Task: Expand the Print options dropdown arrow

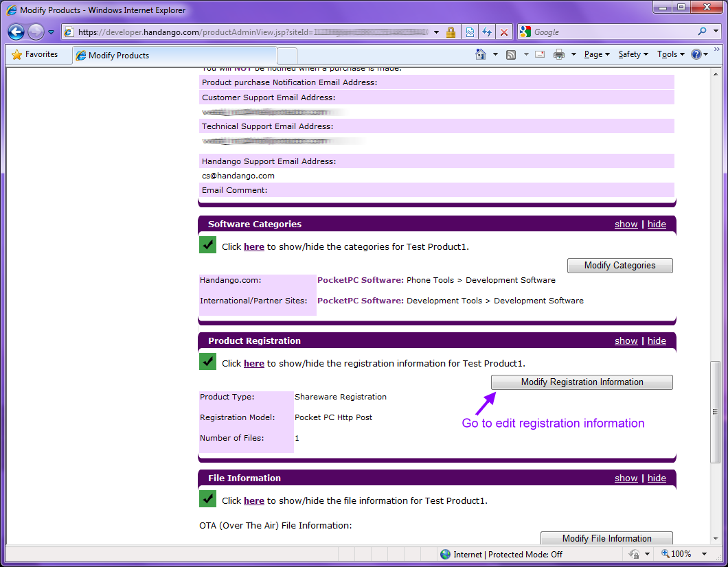Action: [x=574, y=54]
